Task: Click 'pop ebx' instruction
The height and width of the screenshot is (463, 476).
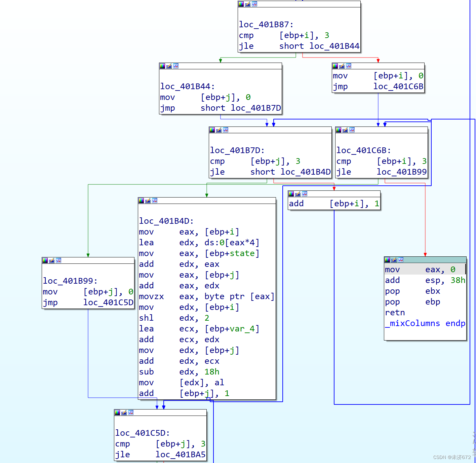Action: (x=412, y=291)
